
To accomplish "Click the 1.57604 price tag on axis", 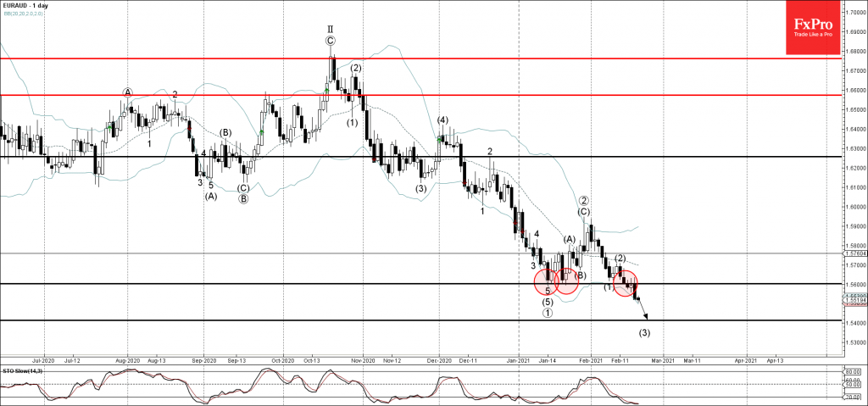I will click(849, 253).
